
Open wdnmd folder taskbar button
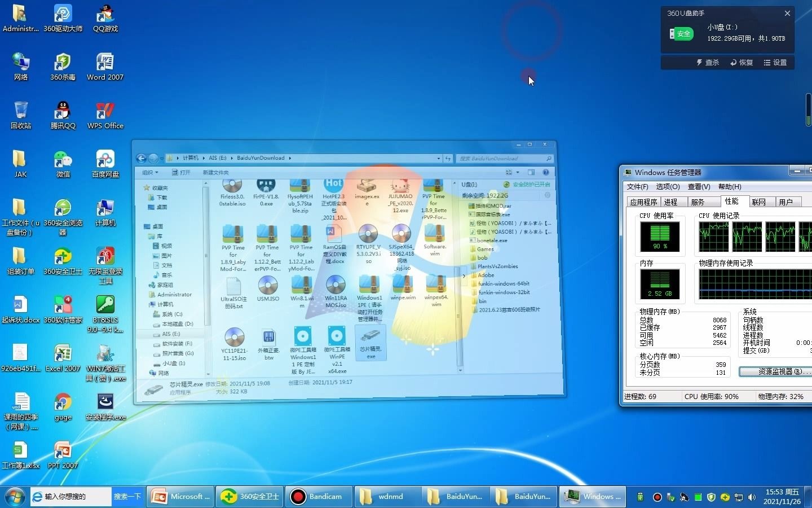pos(387,497)
